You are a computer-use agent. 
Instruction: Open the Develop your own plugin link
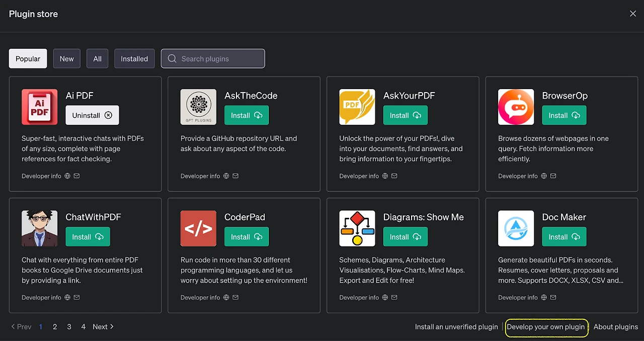coord(546,327)
